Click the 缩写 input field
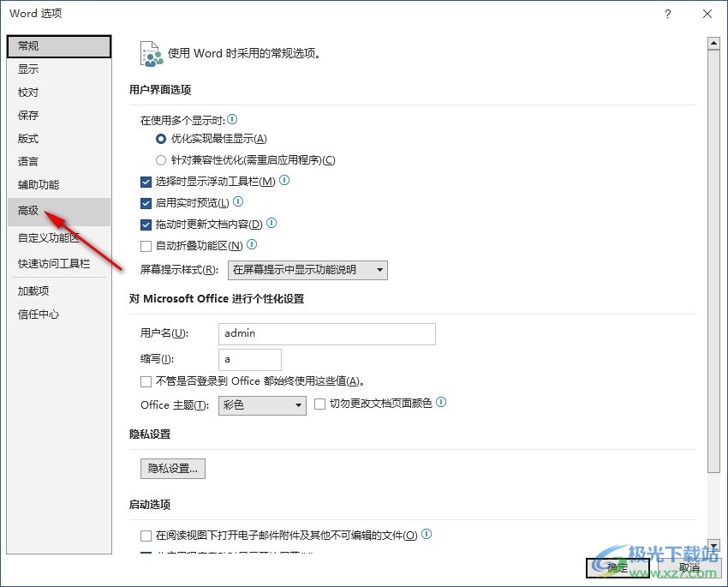Screen dimensions: 728x587 250,359
